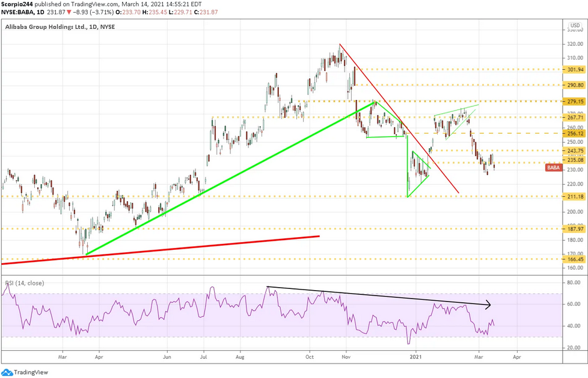
Task: Click the −8.93 (−3.71%) change text
Action: (x=93, y=12)
